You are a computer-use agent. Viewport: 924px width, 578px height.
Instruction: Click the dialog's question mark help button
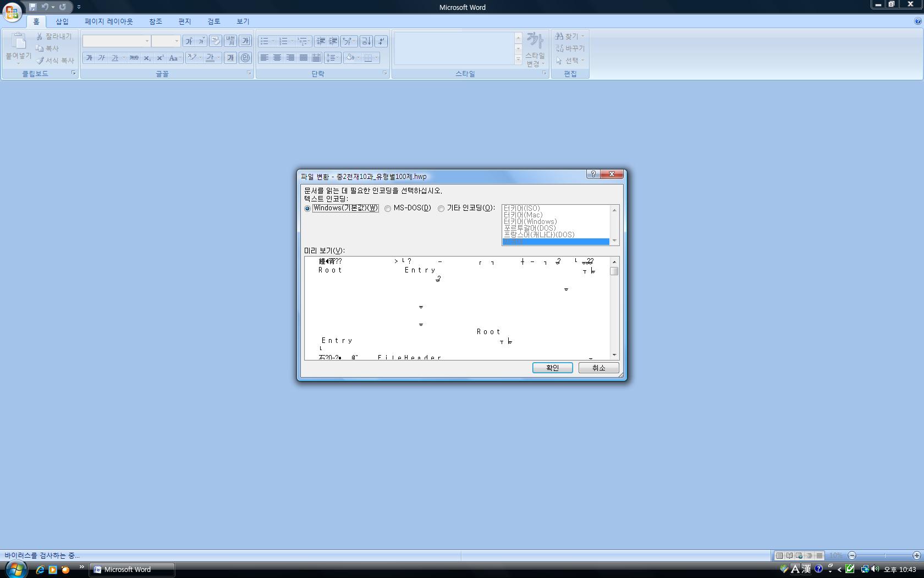593,174
